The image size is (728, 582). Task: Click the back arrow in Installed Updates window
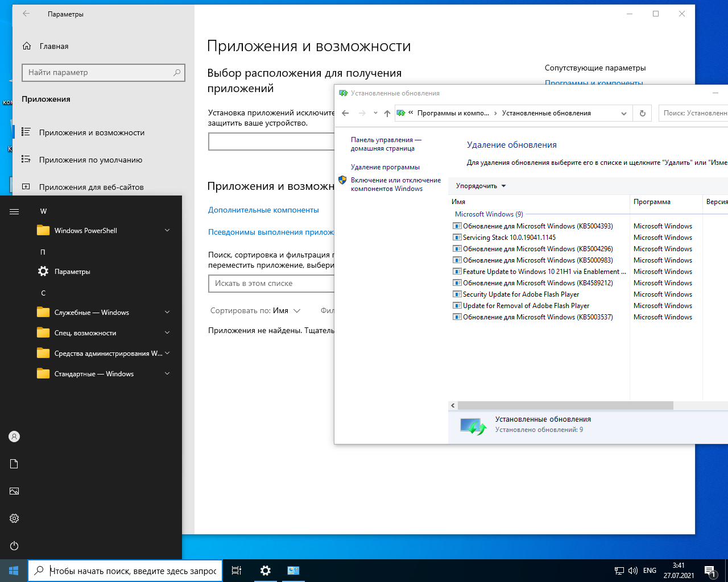click(x=345, y=113)
